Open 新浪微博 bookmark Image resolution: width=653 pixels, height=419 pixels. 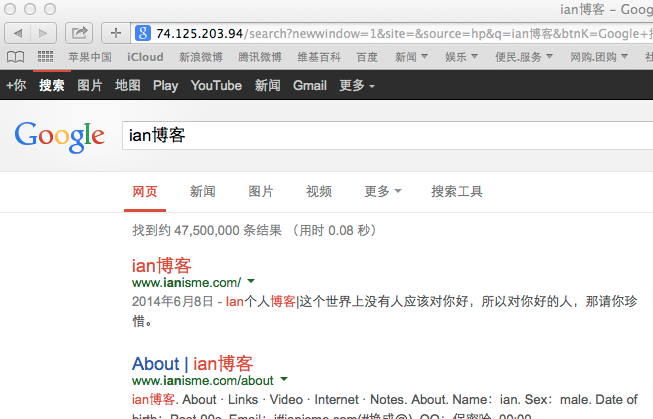coord(201,57)
